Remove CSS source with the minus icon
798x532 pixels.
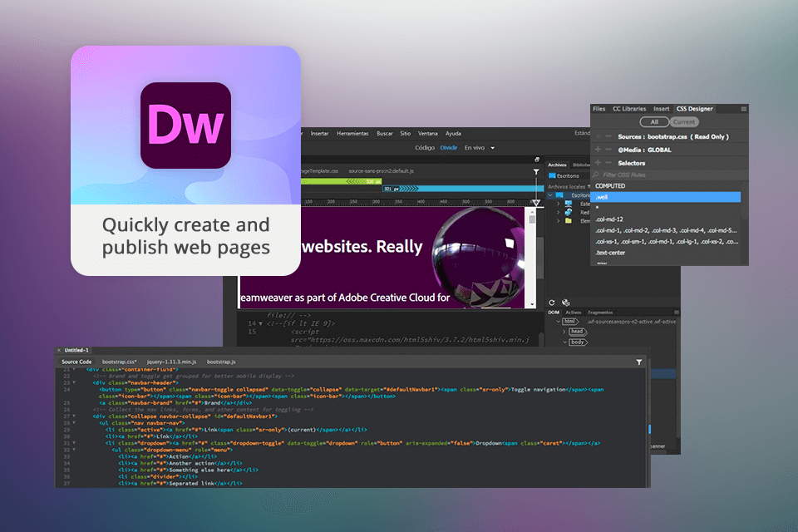pos(608,136)
